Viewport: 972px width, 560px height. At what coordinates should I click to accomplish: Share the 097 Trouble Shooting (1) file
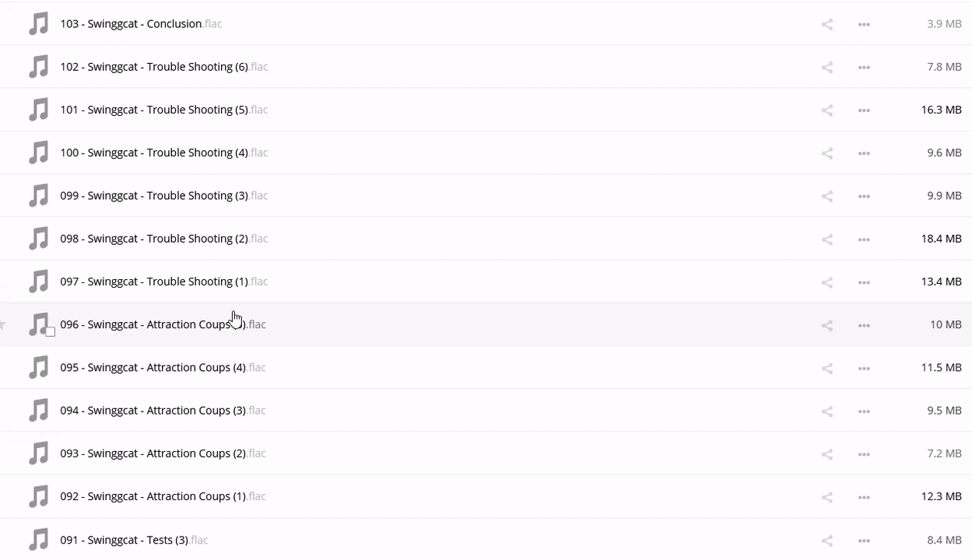tap(826, 282)
